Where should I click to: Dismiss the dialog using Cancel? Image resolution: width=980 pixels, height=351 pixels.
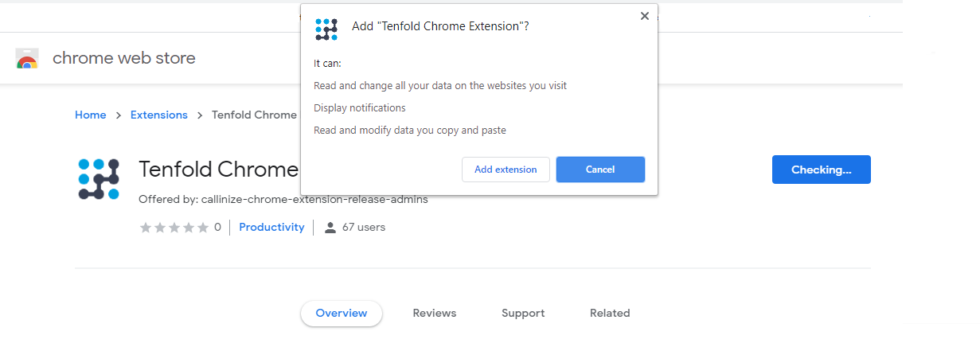600,170
